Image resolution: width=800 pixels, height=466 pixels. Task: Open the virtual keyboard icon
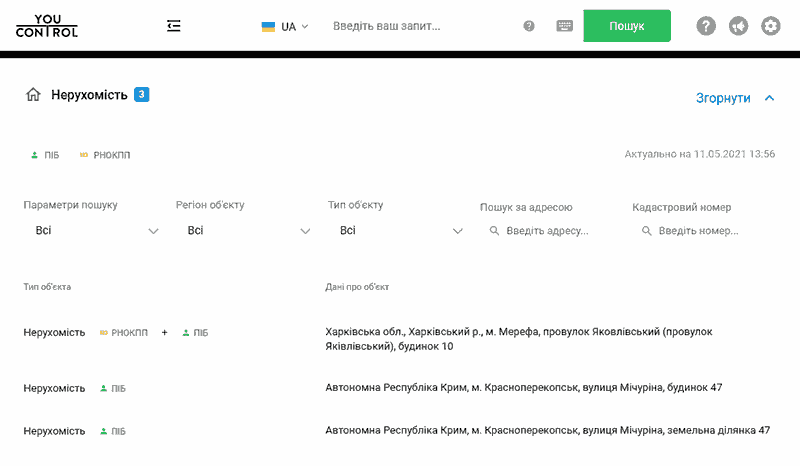(564, 26)
